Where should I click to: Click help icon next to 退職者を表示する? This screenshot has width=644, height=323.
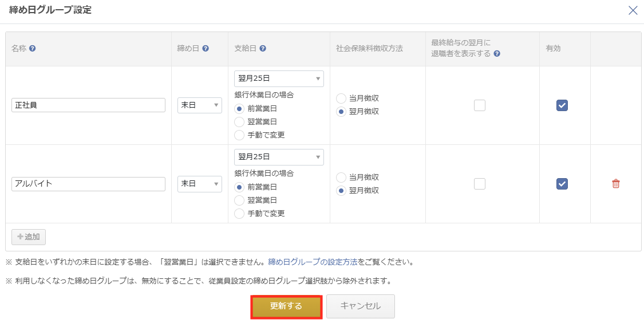click(x=497, y=53)
